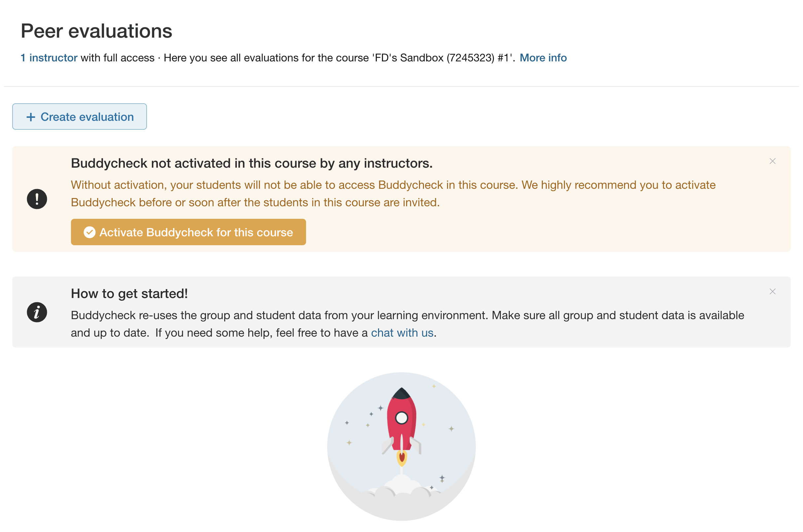The width and height of the screenshot is (803, 532).
Task: Click the plus icon on Create evaluation
Action: (31, 117)
